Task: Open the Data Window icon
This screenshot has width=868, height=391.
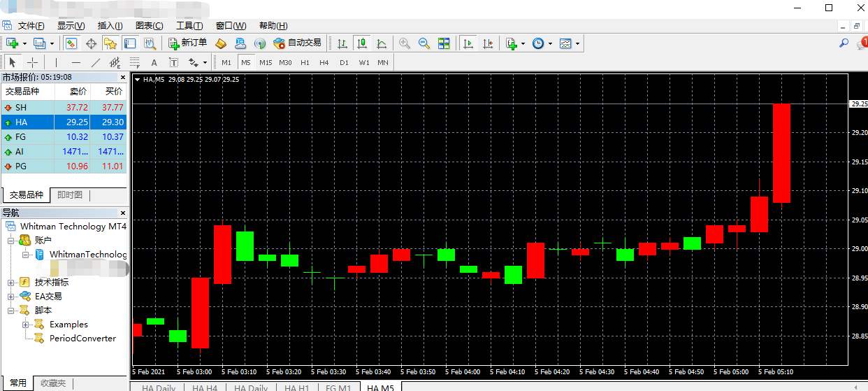Action: (91, 43)
